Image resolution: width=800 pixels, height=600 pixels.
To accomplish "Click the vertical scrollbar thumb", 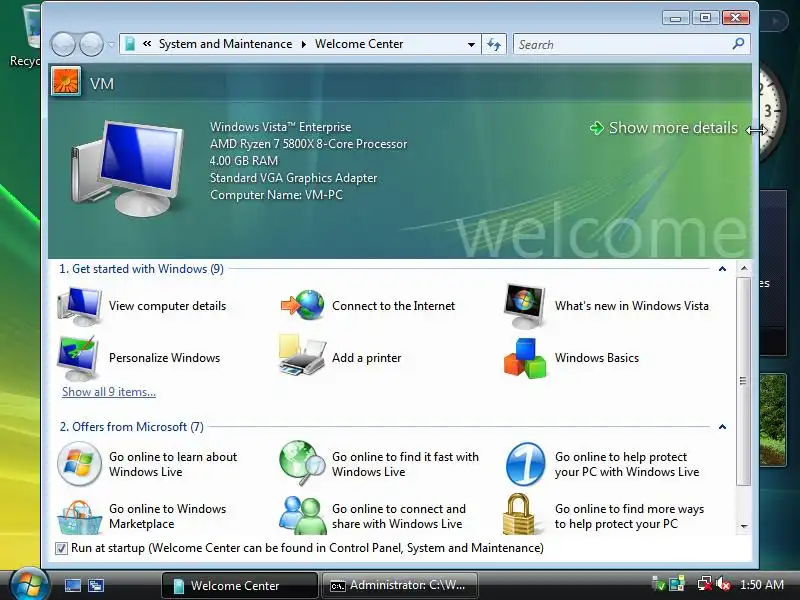I will coord(743,381).
